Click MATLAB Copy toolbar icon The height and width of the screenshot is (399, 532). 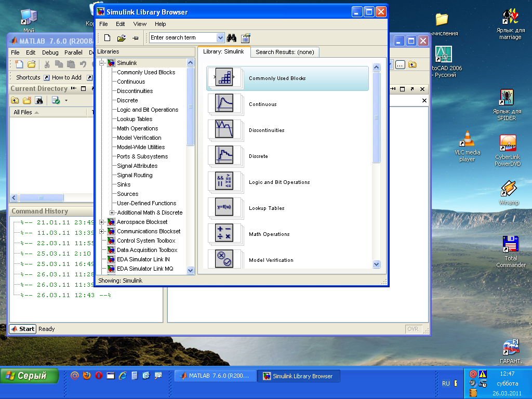tap(59, 64)
